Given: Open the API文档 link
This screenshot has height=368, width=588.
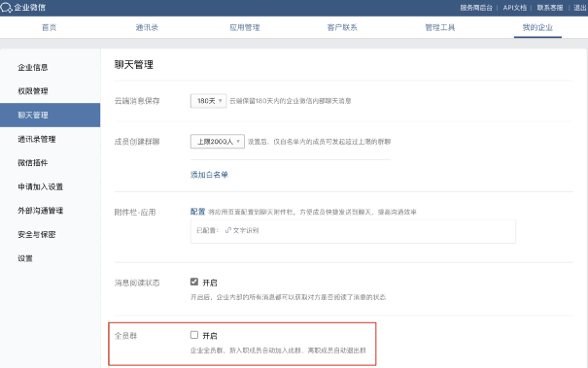Looking at the screenshot, I should 514,8.
